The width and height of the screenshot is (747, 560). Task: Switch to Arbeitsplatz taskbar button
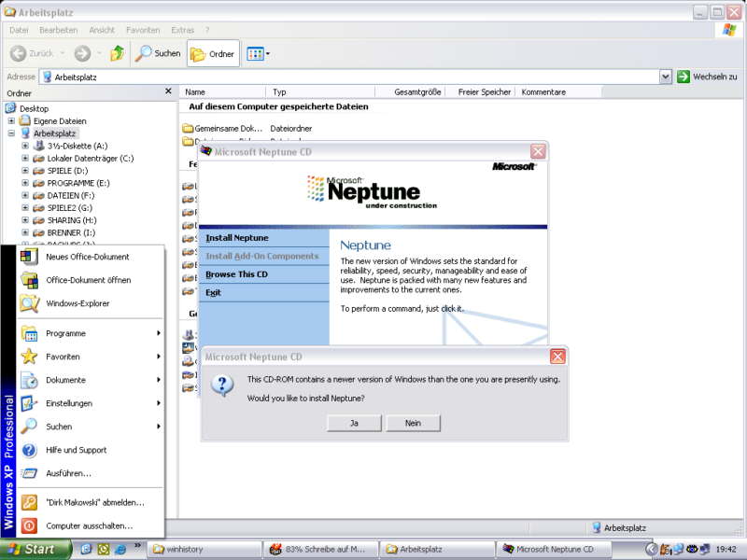[x=437, y=550]
